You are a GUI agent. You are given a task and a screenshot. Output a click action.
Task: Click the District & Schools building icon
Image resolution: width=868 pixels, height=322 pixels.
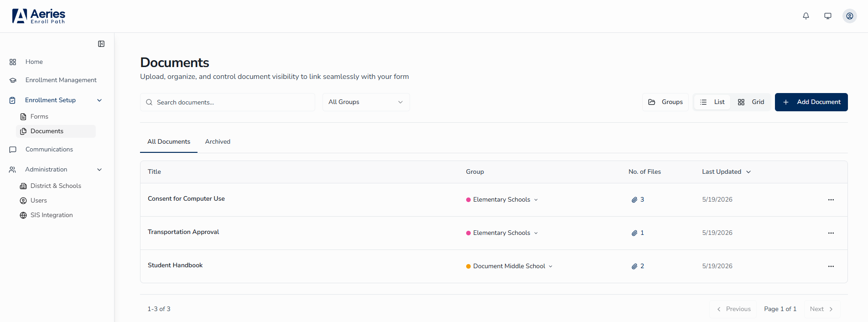pyautogui.click(x=23, y=186)
